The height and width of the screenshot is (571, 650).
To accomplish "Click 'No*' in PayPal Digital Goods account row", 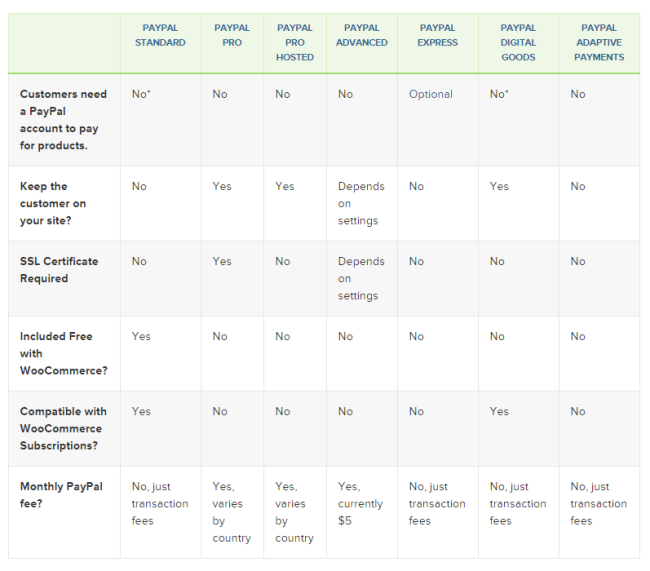I will [499, 95].
